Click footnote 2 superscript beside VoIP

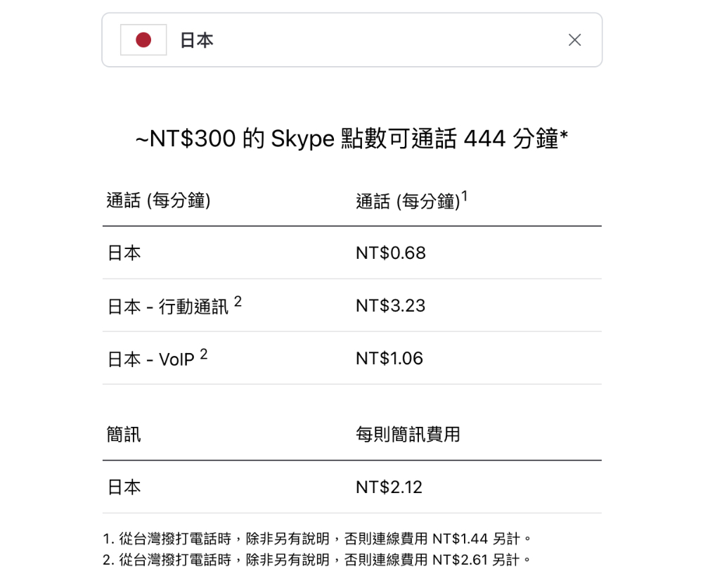(x=204, y=354)
